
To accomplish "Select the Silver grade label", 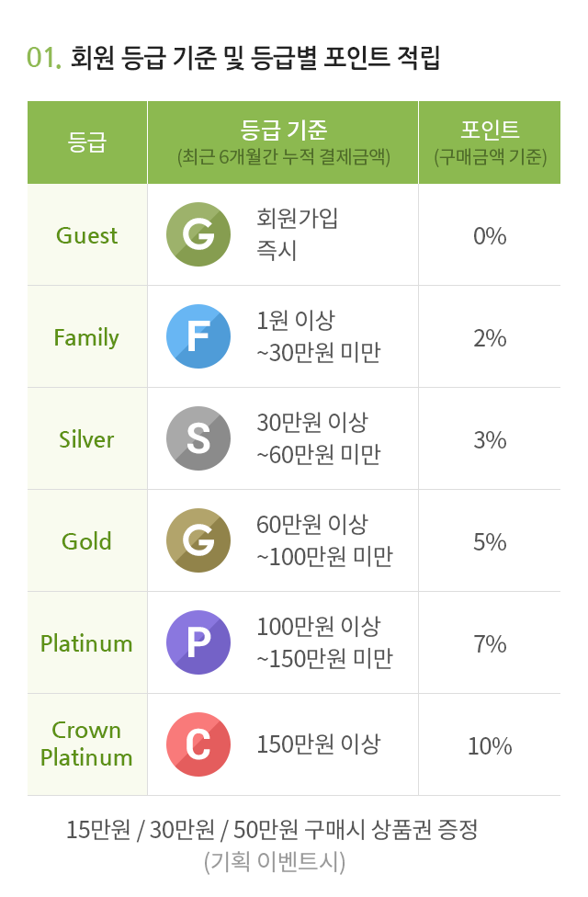I will pos(86,439).
